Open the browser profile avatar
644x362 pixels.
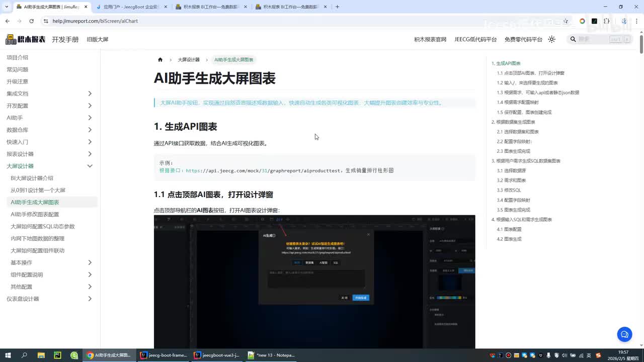point(624,21)
